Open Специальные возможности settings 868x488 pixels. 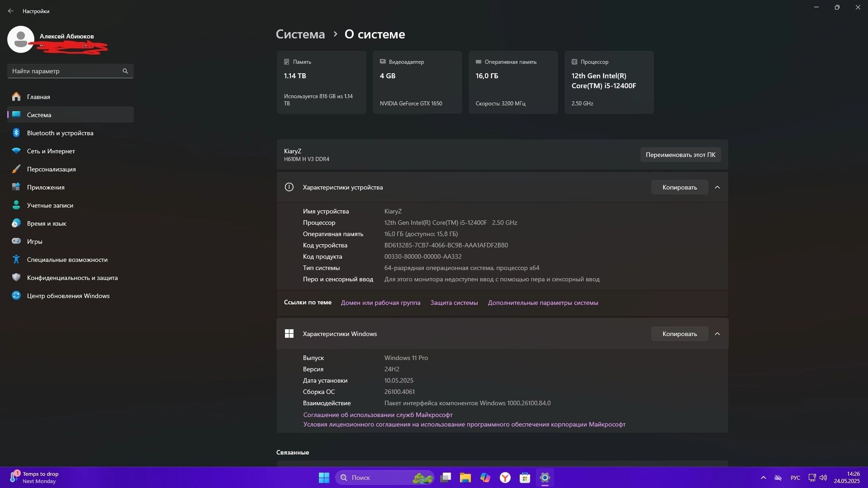click(70, 260)
